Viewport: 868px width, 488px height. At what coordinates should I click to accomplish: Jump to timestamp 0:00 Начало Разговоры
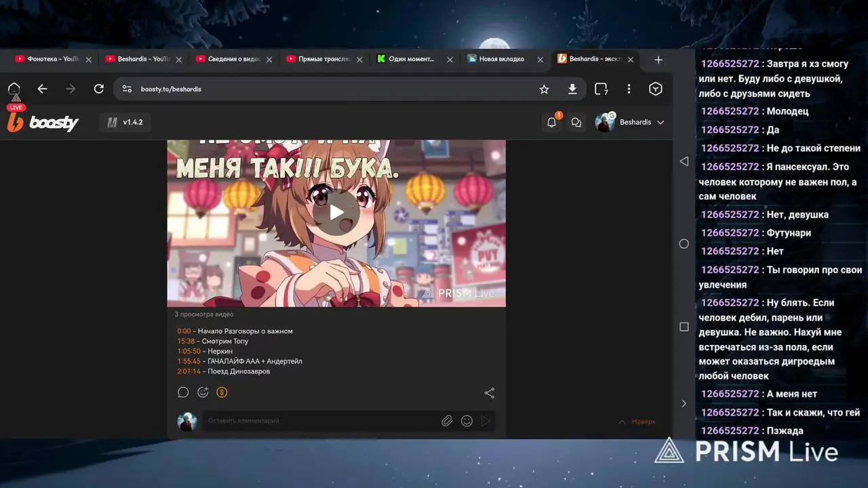click(x=184, y=331)
